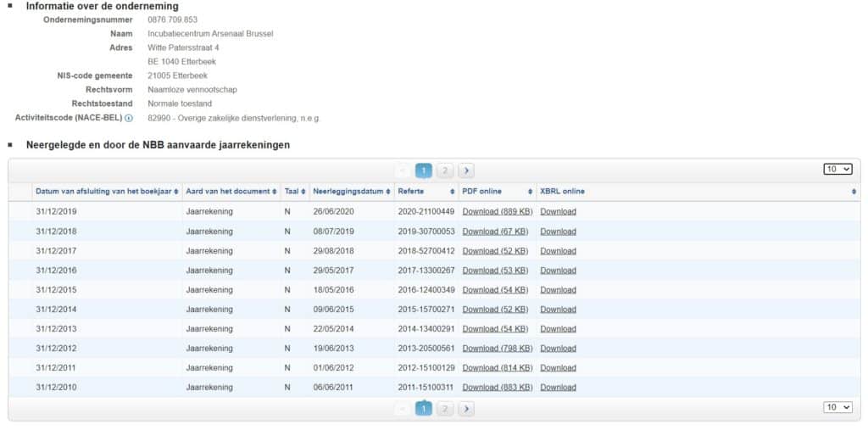
Task: Click next page arrow below the table
Action: (x=466, y=409)
